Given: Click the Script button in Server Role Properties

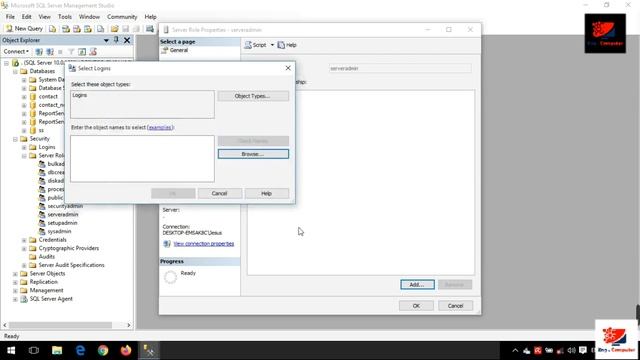Looking at the screenshot, I should click(x=256, y=45).
